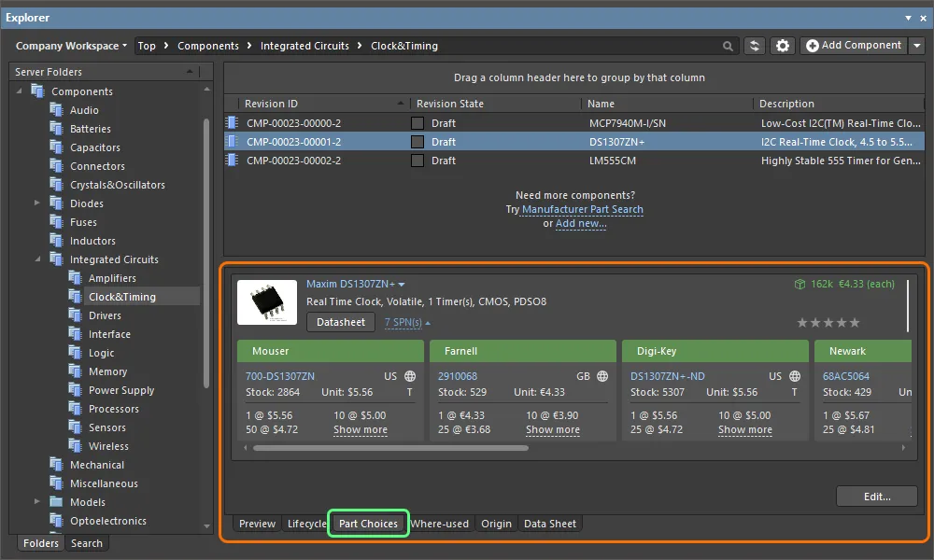Click the Amplifiers folder icon
The height and width of the screenshot is (560, 934).
click(x=75, y=278)
